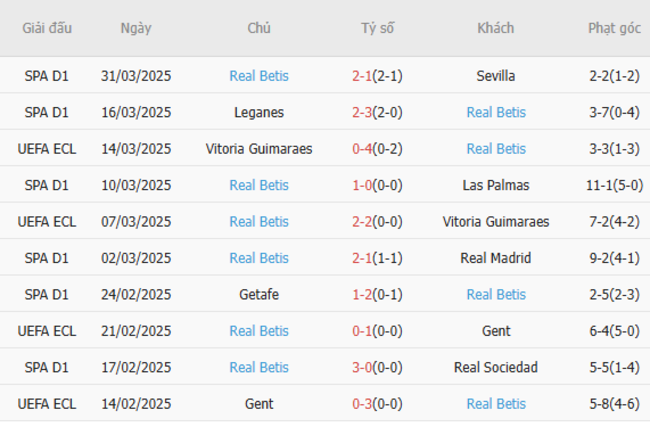Click Real Betis in the 14/03/2025 match row
The image size is (650, 427).
coord(496,149)
